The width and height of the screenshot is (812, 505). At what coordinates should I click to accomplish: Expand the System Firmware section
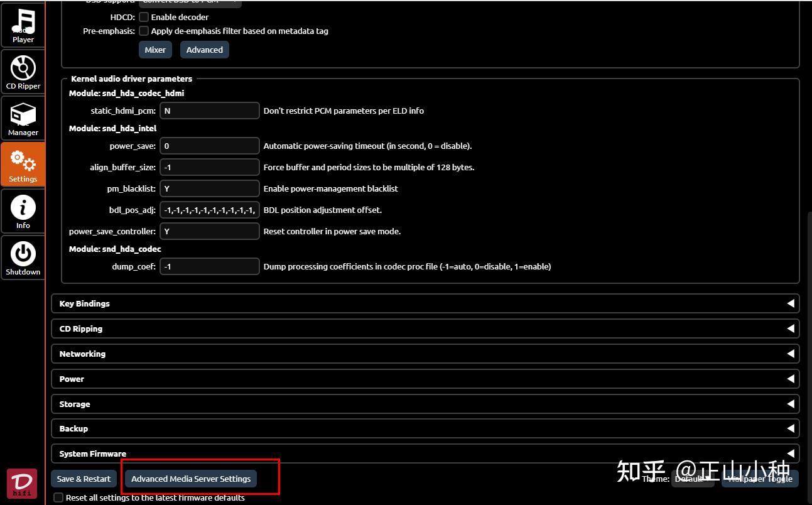(425, 453)
